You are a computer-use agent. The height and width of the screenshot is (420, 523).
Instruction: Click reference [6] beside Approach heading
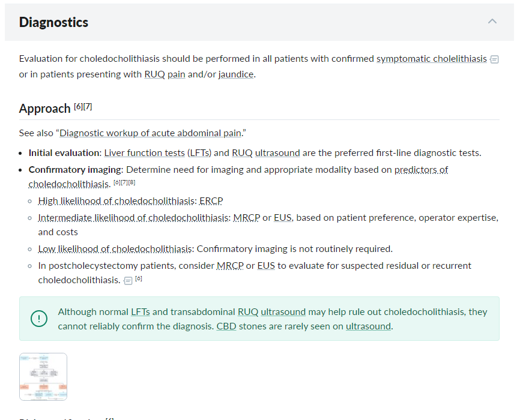click(x=79, y=106)
